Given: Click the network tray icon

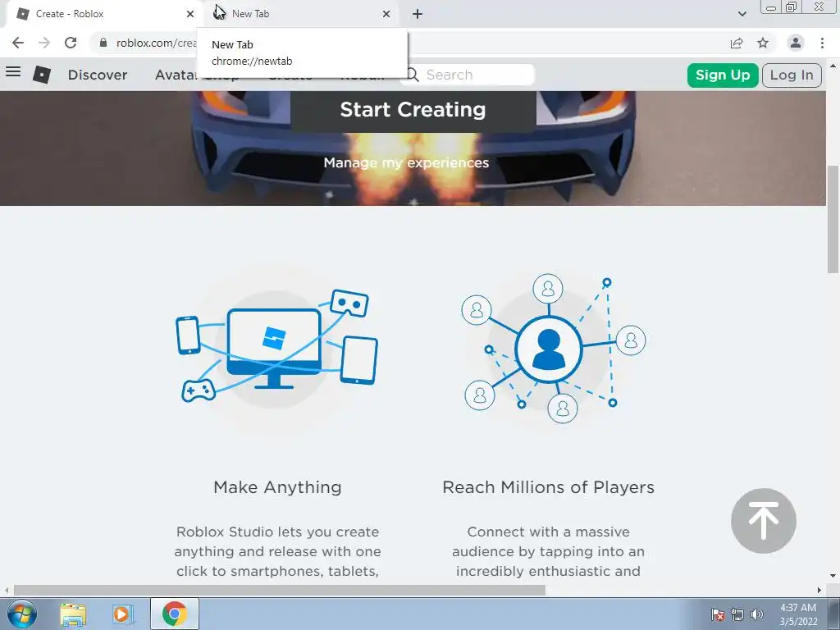Looking at the screenshot, I should (737, 614).
